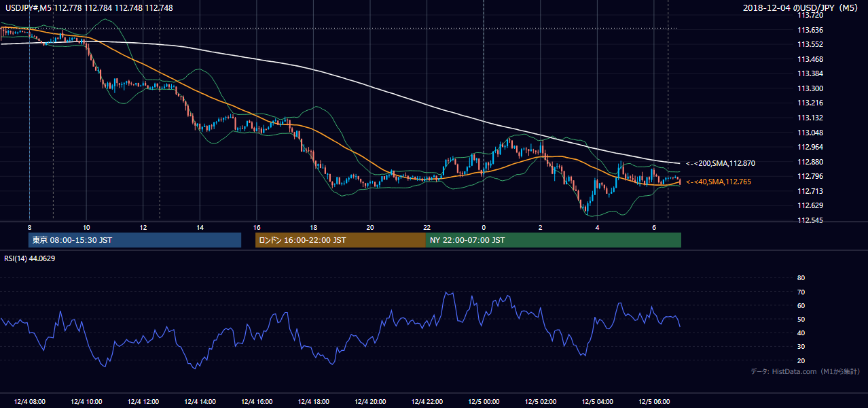868x408 pixels.
Task: Open the HistData.com data source credit
Action: click(x=806, y=372)
